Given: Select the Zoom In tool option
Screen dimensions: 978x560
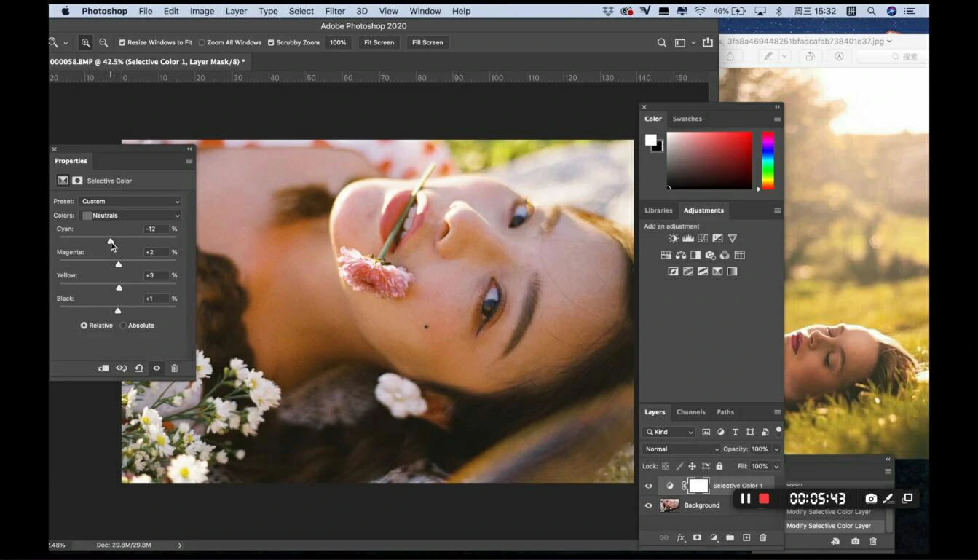Looking at the screenshot, I should [86, 43].
